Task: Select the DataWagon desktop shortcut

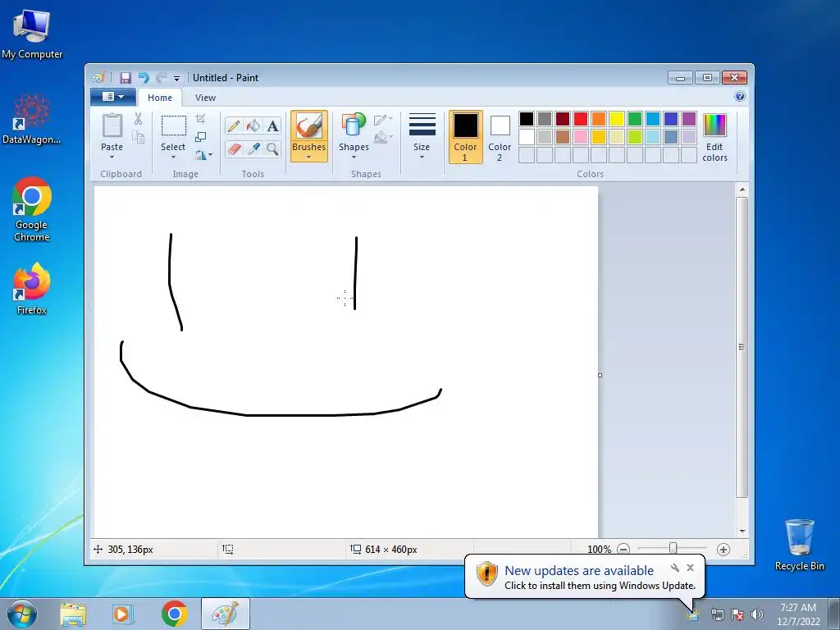Action: click(x=32, y=119)
